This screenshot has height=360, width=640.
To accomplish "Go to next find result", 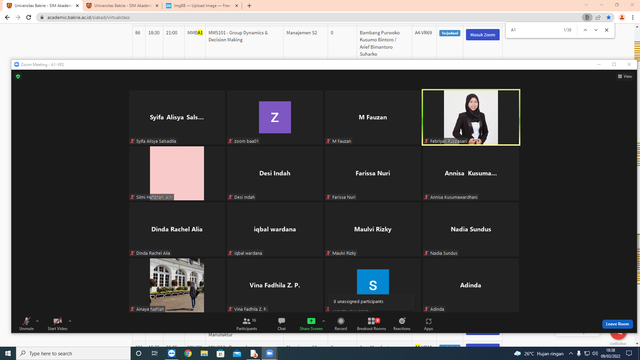I will click(x=596, y=30).
